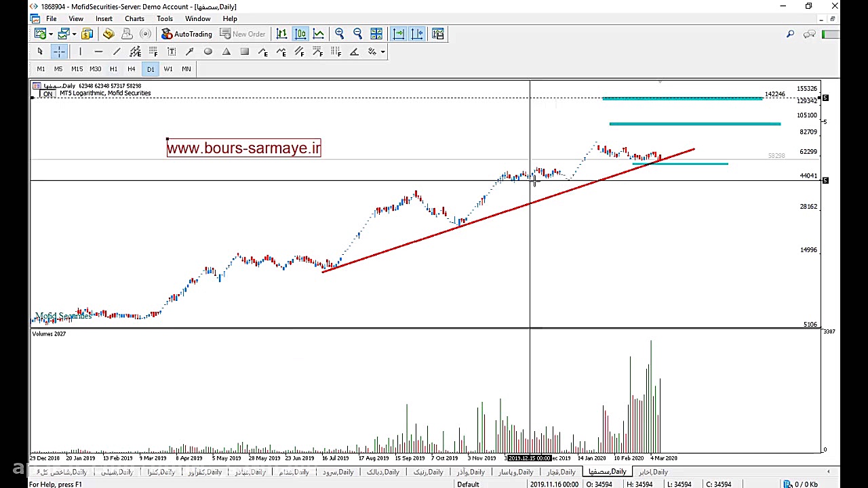Select the horizontal line tool
The height and width of the screenshot is (488, 868).
(98, 52)
